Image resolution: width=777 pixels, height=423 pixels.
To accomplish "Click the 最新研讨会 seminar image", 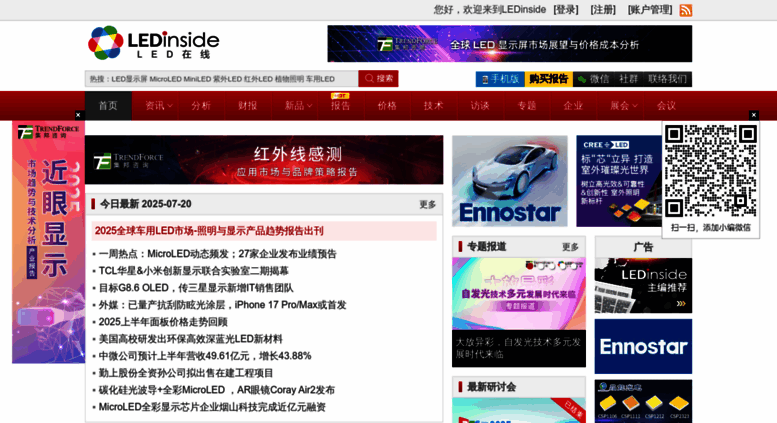I will (519, 410).
